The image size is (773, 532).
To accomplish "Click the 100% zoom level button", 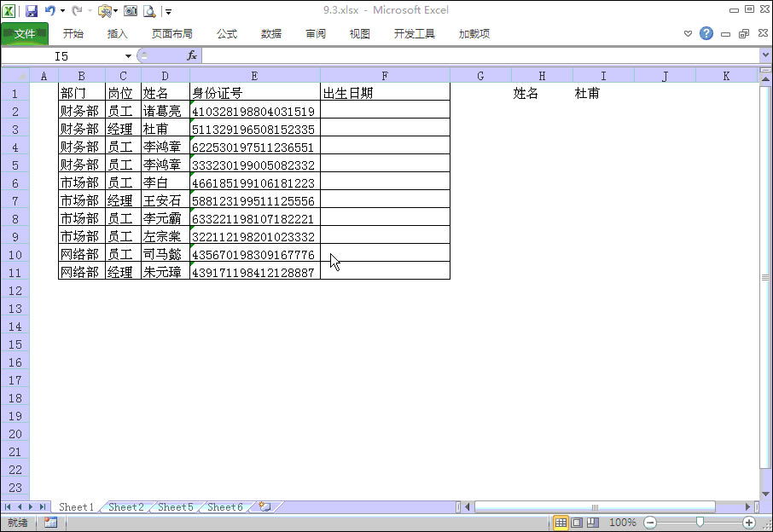I will pyautogui.click(x=623, y=522).
